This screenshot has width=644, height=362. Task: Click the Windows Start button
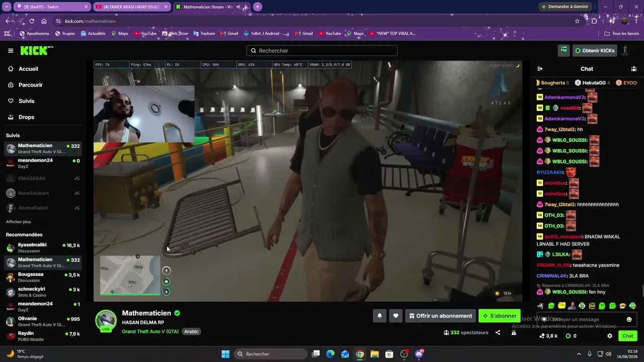pos(225,354)
